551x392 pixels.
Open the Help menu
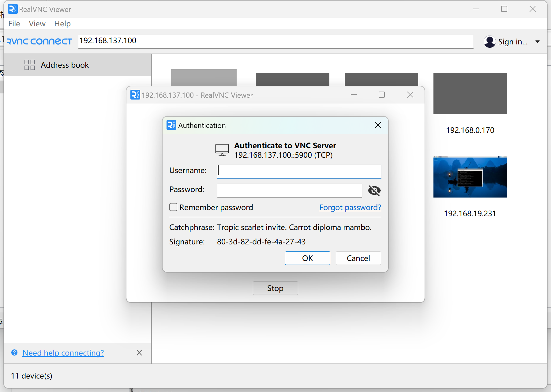point(62,24)
